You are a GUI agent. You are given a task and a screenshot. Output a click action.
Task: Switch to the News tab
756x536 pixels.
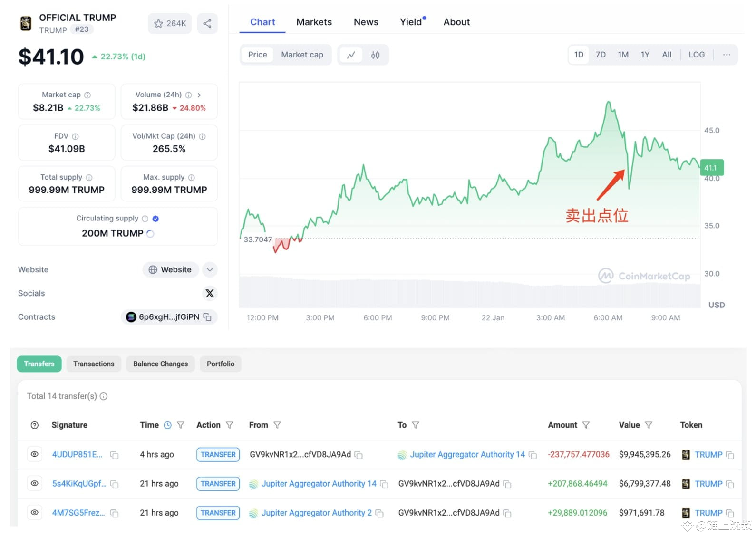366,22
